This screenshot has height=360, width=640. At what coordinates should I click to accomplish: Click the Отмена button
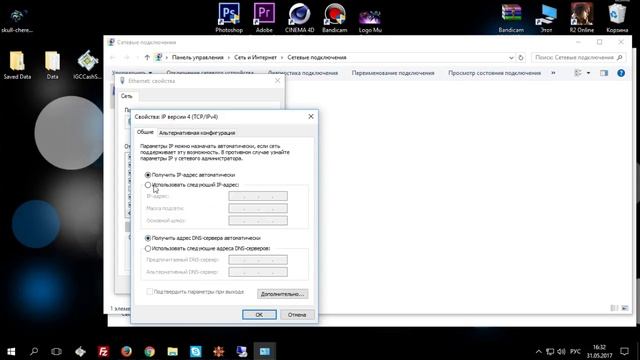(297, 315)
